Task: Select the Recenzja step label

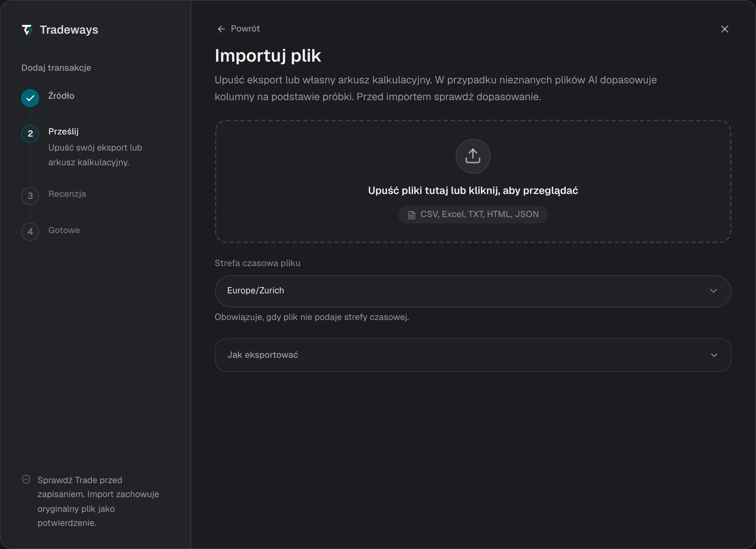Action: pyautogui.click(x=67, y=194)
